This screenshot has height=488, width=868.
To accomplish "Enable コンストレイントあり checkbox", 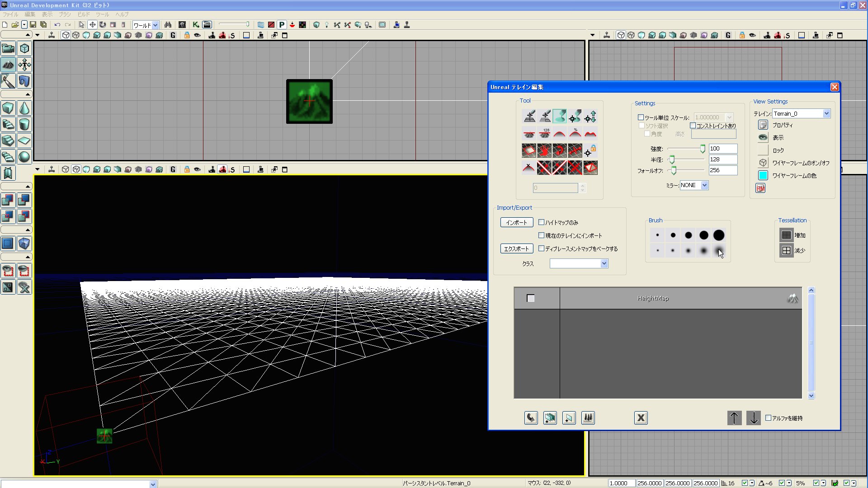I will click(693, 126).
